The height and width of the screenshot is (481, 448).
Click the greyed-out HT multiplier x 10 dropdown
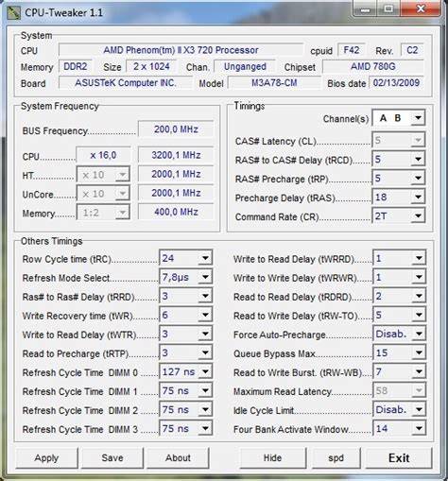[x=103, y=175]
